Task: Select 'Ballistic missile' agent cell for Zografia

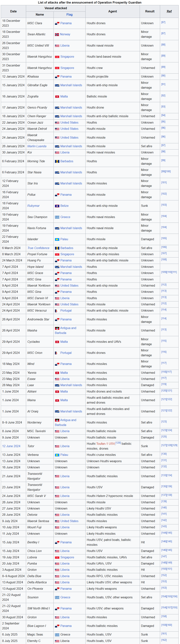Action: [x=112, y=97]
